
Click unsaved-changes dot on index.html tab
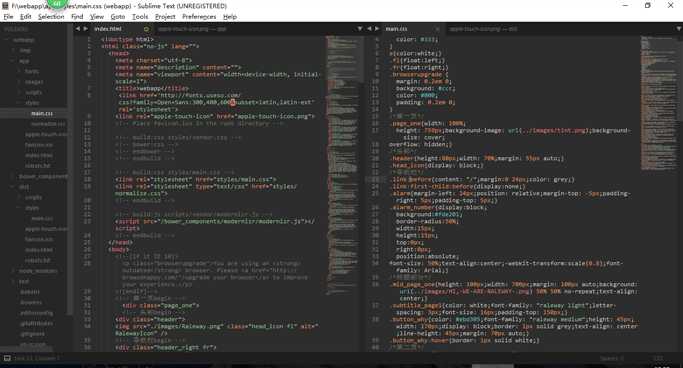(x=146, y=29)
